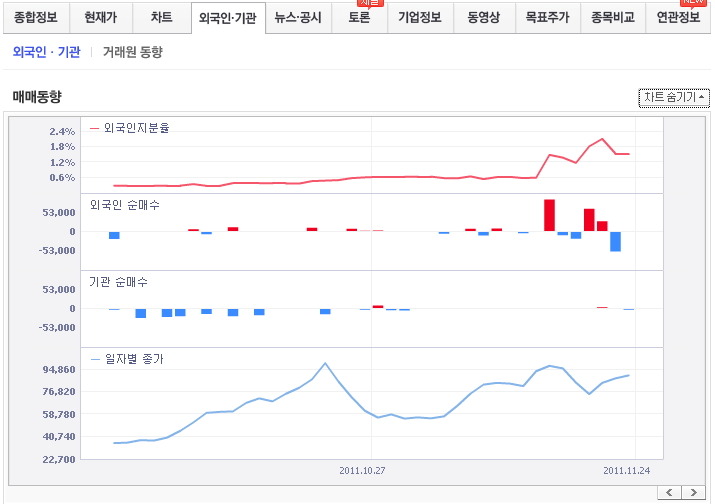Click the 2011.11.24 date marker on axis
Viewport: 715px width, 504px height.
(626, 469)
